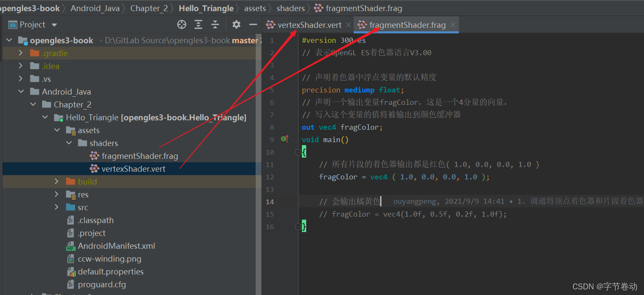Click the locate/select opened file target icon
The height and width of the screenshot is (295, 644).
click(182, 24)
